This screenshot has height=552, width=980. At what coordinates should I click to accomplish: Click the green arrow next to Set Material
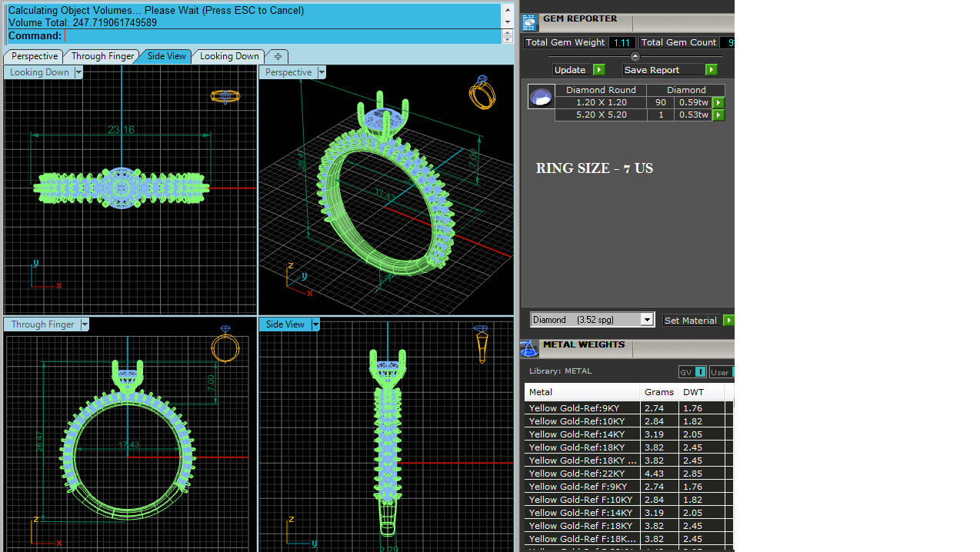[728, 321]
